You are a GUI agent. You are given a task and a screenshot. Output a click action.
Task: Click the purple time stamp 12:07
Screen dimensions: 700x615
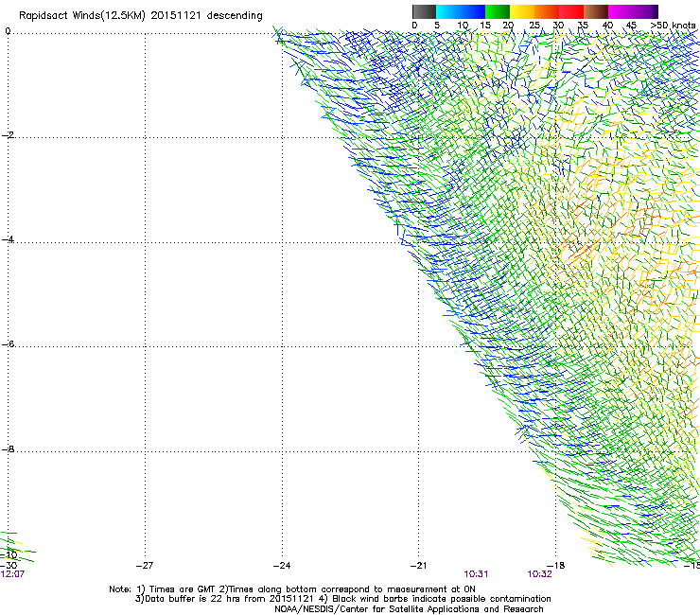12,574
